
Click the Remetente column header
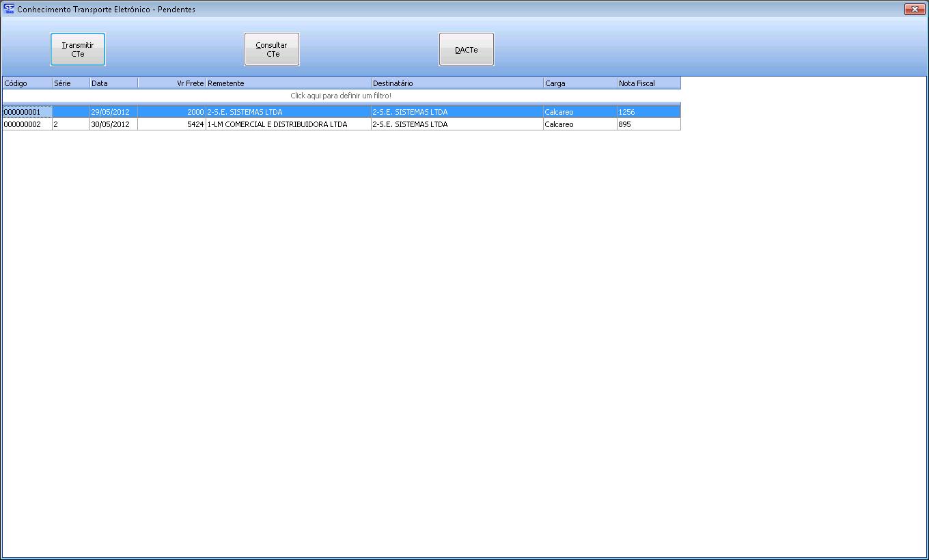[x=288, y=83]
